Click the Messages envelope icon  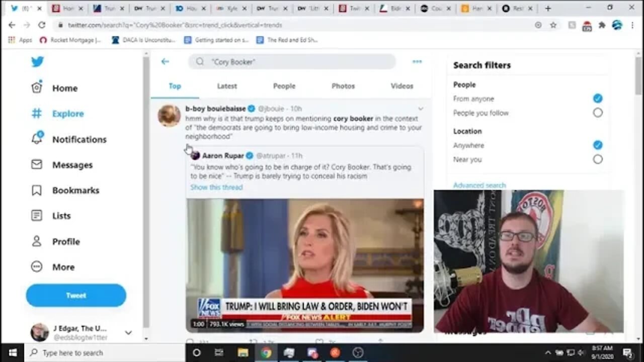[37, 164]
